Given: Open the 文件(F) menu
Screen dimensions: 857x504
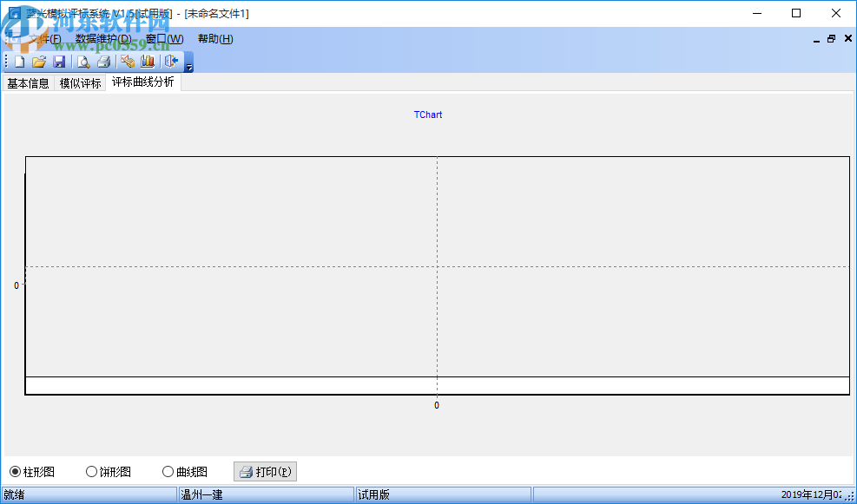Looking at the screenshot, I should click(45, 39).
